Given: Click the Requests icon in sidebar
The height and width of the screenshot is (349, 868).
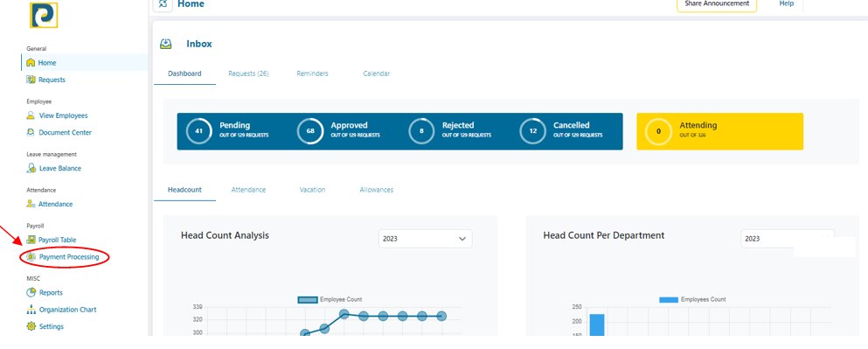Looking at the screenshot, I should (31, 80).
